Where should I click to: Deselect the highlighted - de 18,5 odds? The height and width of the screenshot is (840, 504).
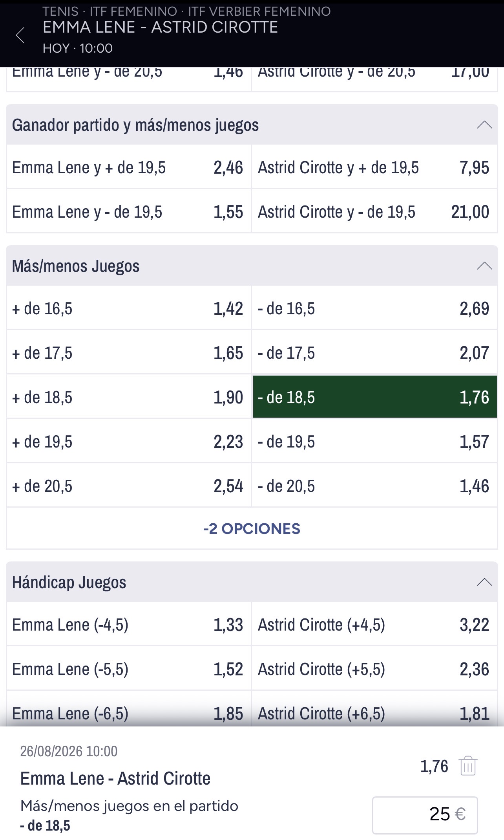pyautogui.click(x=375, y=397)
